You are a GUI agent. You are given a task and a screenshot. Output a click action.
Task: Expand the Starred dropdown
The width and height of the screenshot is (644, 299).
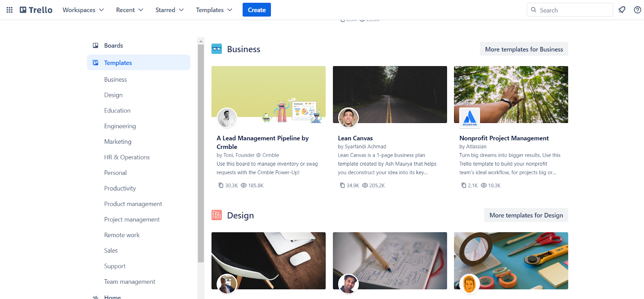(x=169, y=10)
